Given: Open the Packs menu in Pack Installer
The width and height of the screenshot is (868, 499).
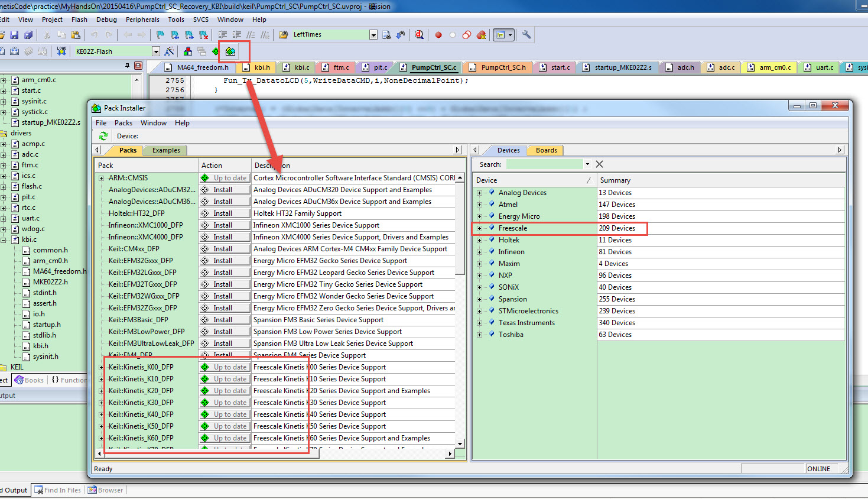Looking at the screenshot, I should click(x=123, y=123).
